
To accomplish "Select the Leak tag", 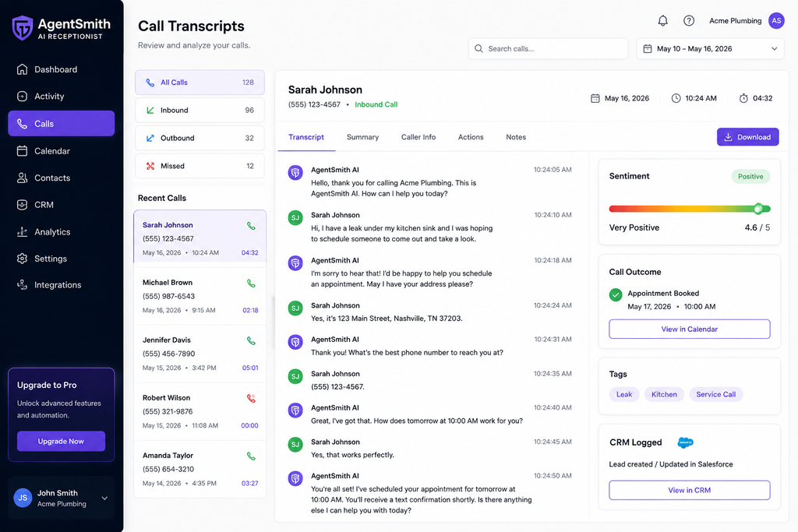I will tap(624, 394).
